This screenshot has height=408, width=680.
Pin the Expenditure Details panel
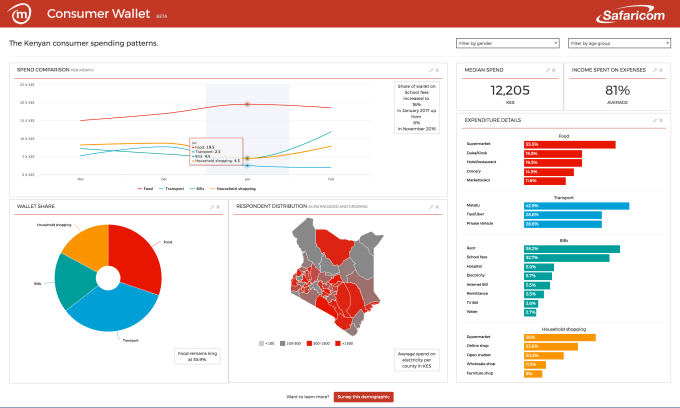(x=654, y=120)
